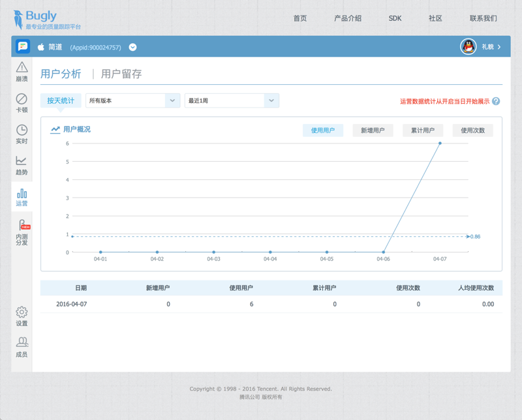Click the 使用用户 value 6 in table

pos(252,304)
